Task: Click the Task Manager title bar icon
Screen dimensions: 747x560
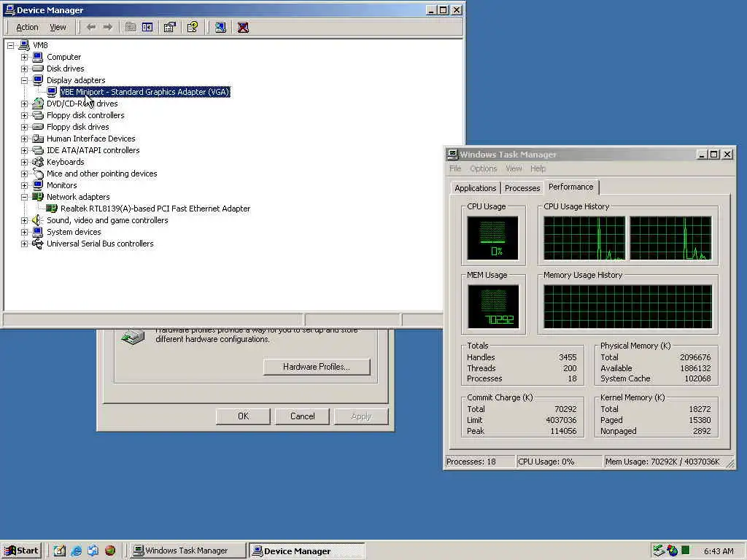Action: 452,155
